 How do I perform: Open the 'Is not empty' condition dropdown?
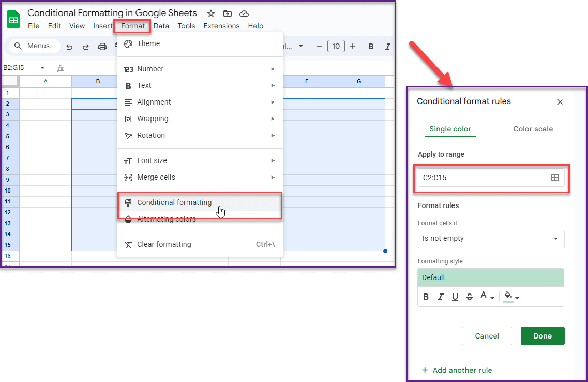point(491,239)
